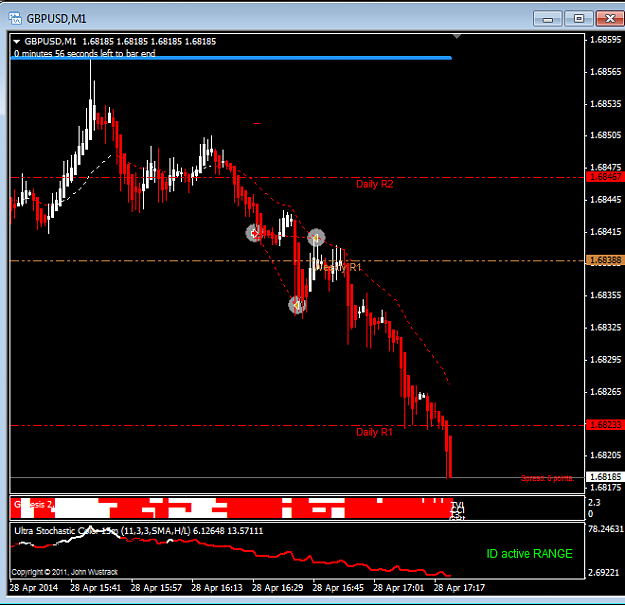Click the Daily R2 pivot label
The width and height of the screenshot is (625, 606).
tap(374, 184)
